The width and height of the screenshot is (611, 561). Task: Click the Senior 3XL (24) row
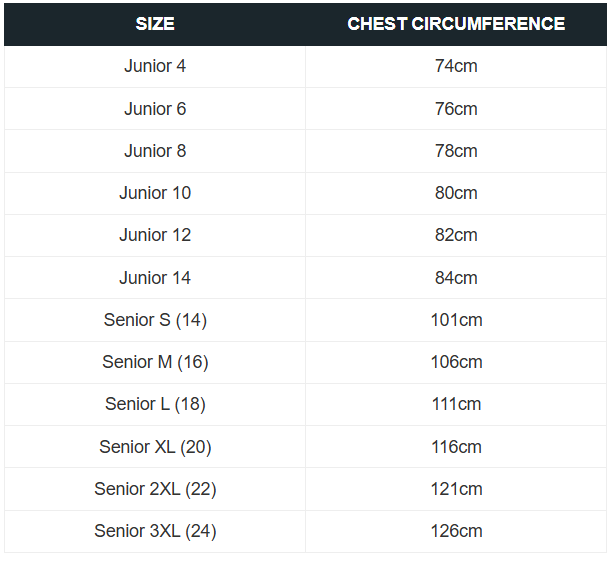tap(305, 531)
